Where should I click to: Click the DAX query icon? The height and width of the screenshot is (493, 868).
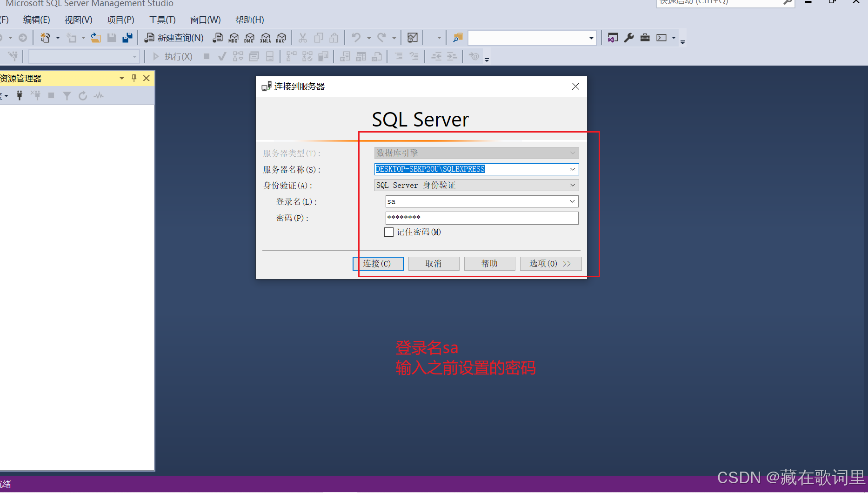(281, 38)
